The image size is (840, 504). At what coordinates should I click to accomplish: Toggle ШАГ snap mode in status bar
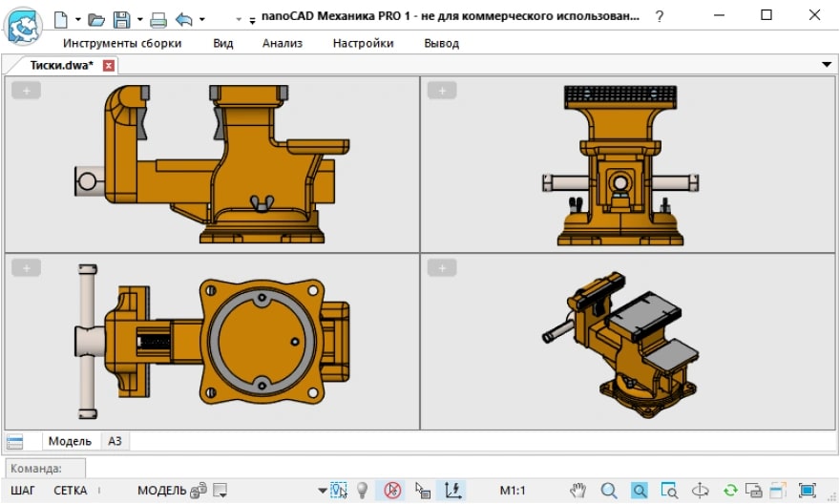point(22,491)
